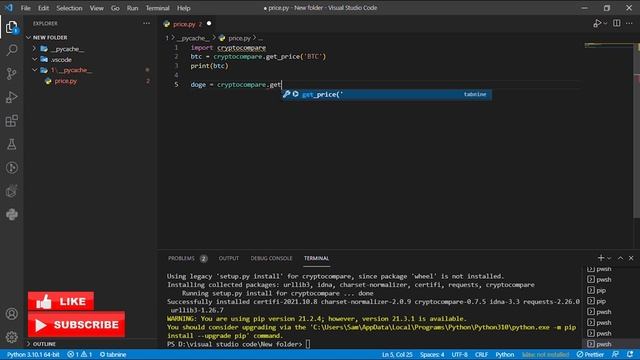Viewport: 640px width, 360px height.
Task: Open the timeline icon in activity bar
Action: pyautogui.click(x=11, y=168)
